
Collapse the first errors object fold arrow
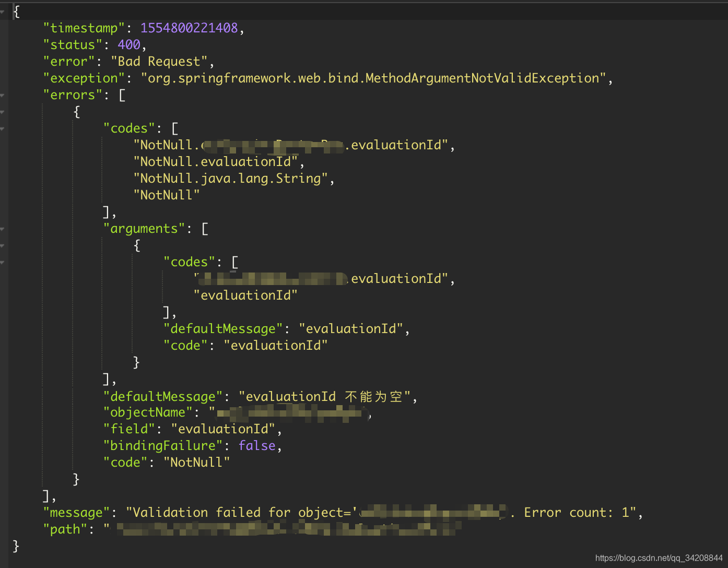tap(3, 112)
